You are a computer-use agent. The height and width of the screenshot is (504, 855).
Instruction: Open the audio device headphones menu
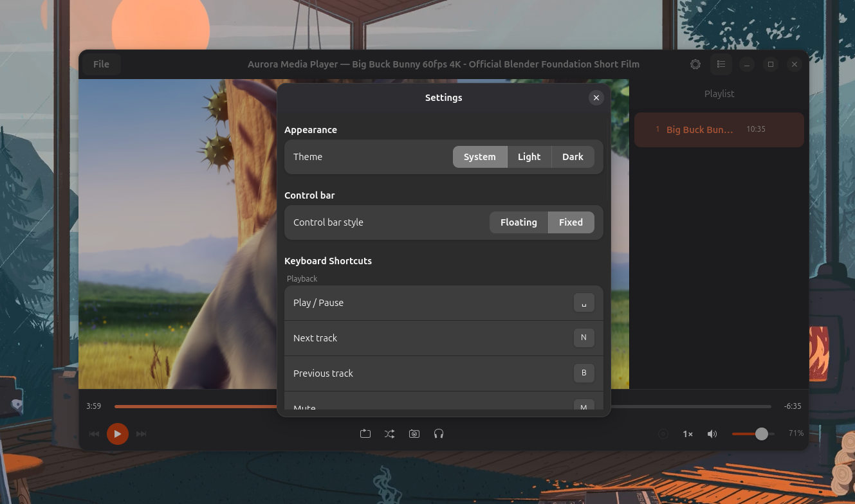click(x=438, y=433)
